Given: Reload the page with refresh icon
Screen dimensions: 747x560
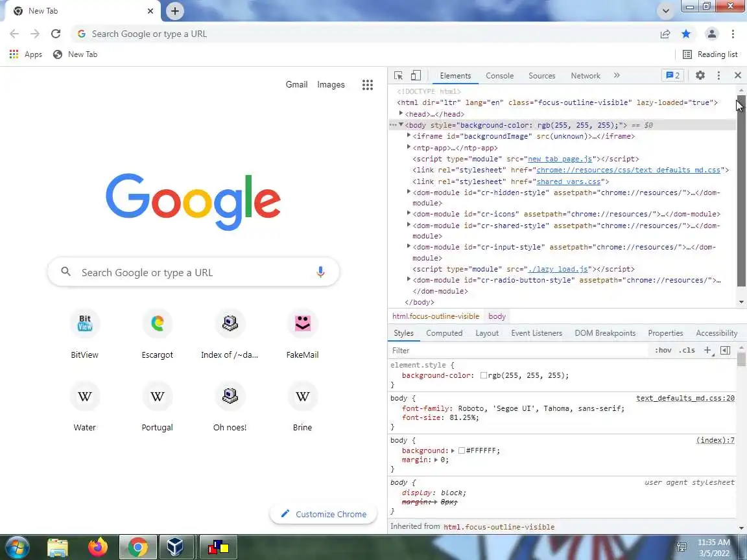Looking at the screenshot, I should [x=56, y=34].
